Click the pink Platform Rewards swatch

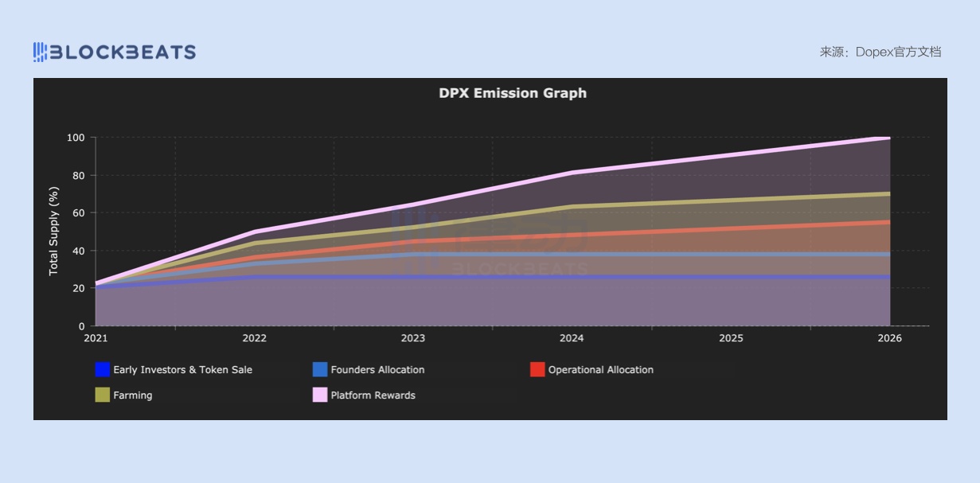[320, 395]
